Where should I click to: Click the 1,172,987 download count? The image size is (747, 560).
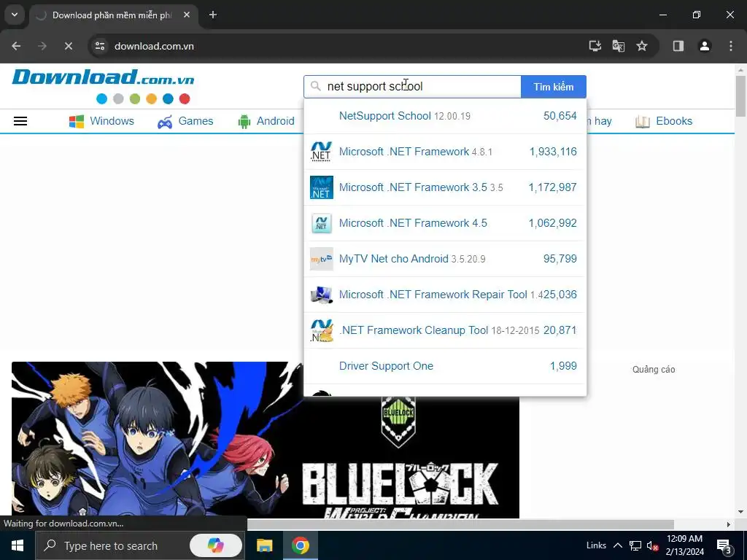[x=553, y=187]
